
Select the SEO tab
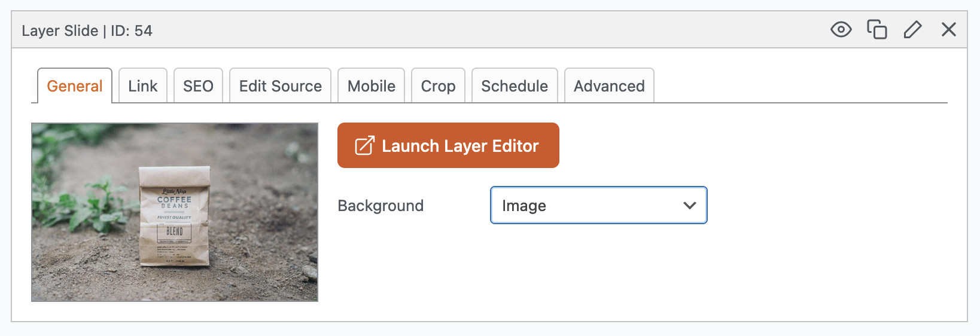(198, 86)
